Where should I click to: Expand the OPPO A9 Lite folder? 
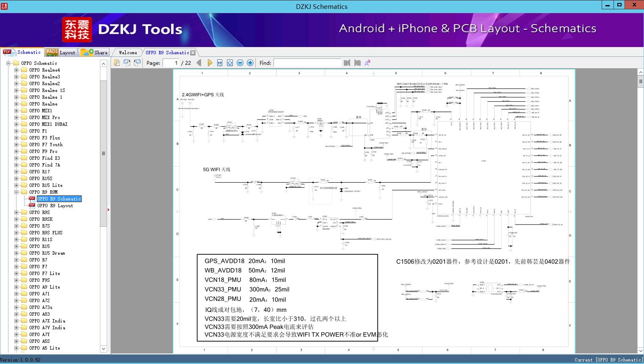tap(16, 287)
